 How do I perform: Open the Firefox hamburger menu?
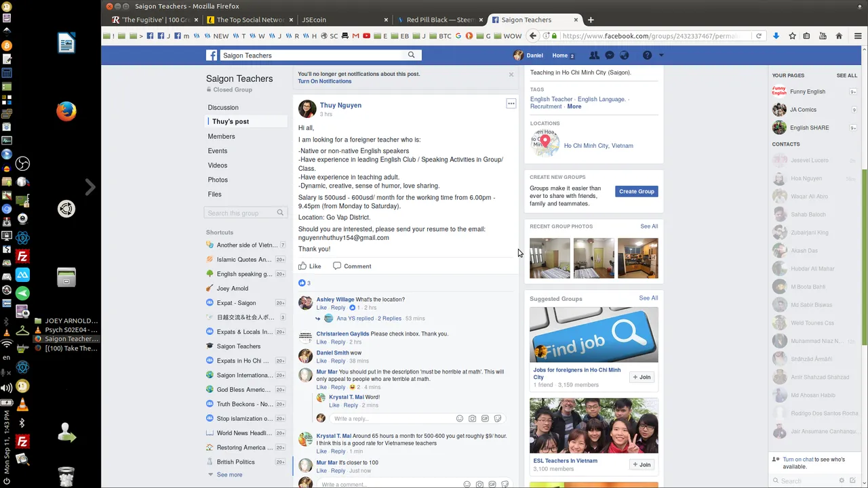coord(858,36)
